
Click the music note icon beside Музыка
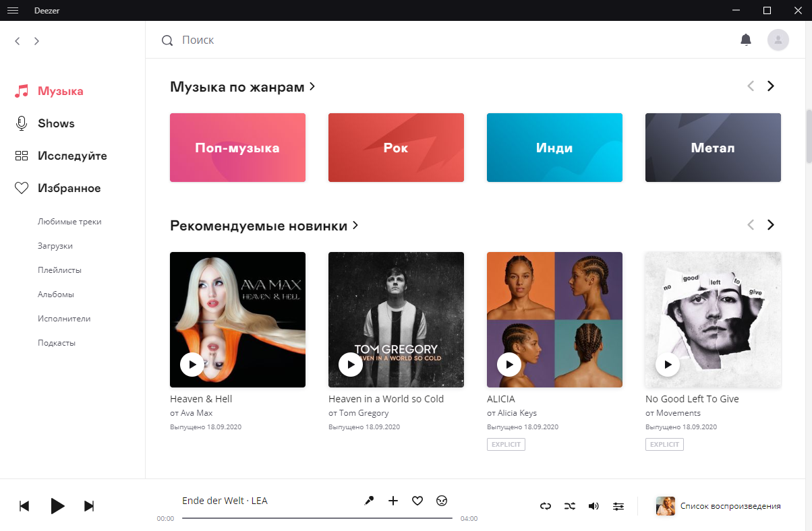pos(22,91)
